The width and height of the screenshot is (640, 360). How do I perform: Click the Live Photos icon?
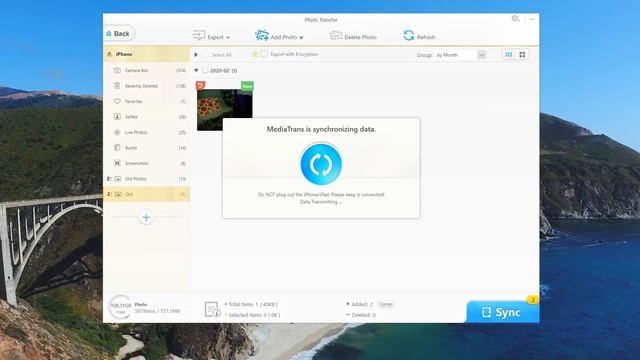pos(117,132)
